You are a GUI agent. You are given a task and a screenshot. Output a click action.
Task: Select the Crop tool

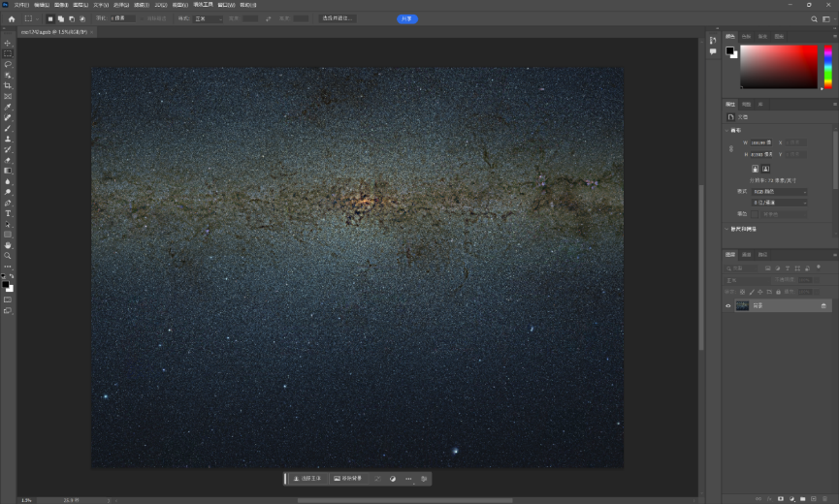click(x=8, y=85)
